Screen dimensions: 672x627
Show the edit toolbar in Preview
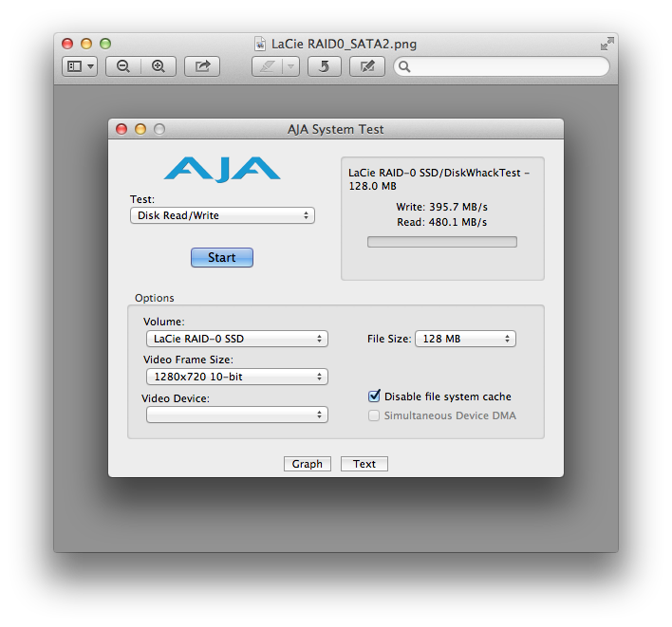coord(367,66)
